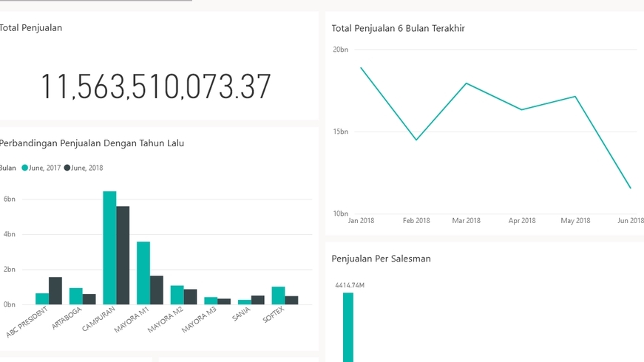Click the 15bn y-axis label
Image resolution: width=644 pixels, height=362 pixels.
point(340,132)
